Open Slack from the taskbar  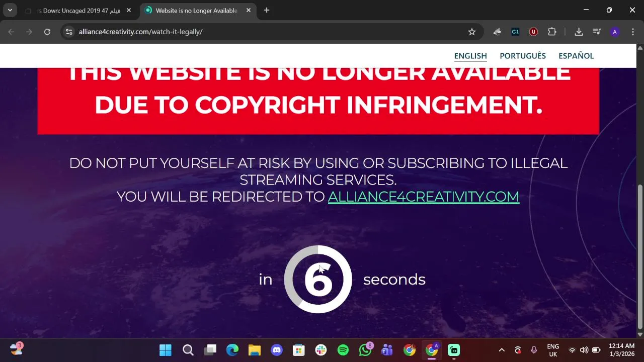point(321,350)
